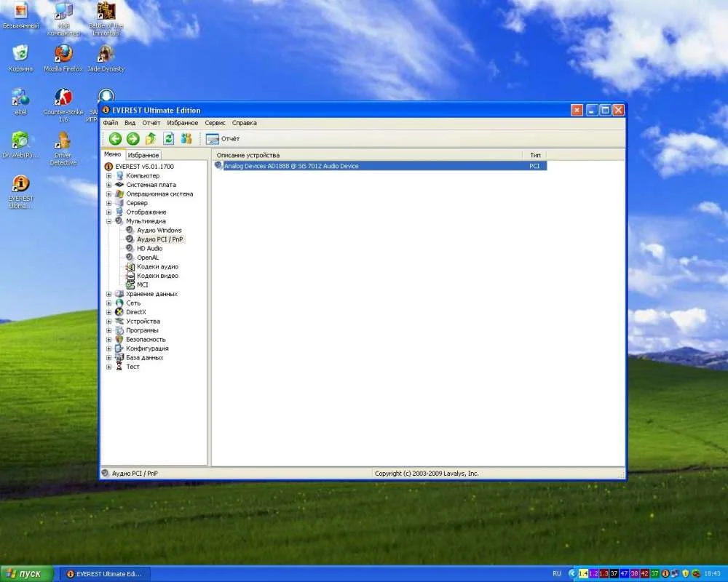The image size is (728, 582).
Task: Go forward with the green right arrow
Action: pyautogui.click(x=132, y=138)
